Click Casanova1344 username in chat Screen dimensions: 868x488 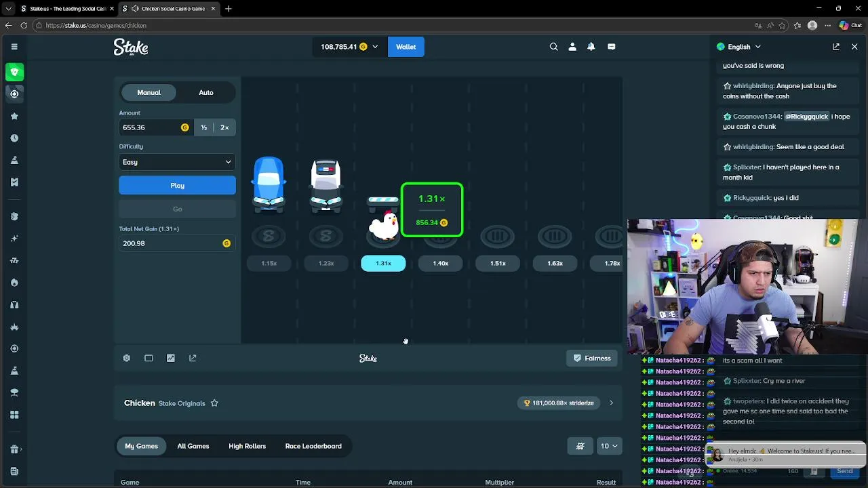point(757,117)
